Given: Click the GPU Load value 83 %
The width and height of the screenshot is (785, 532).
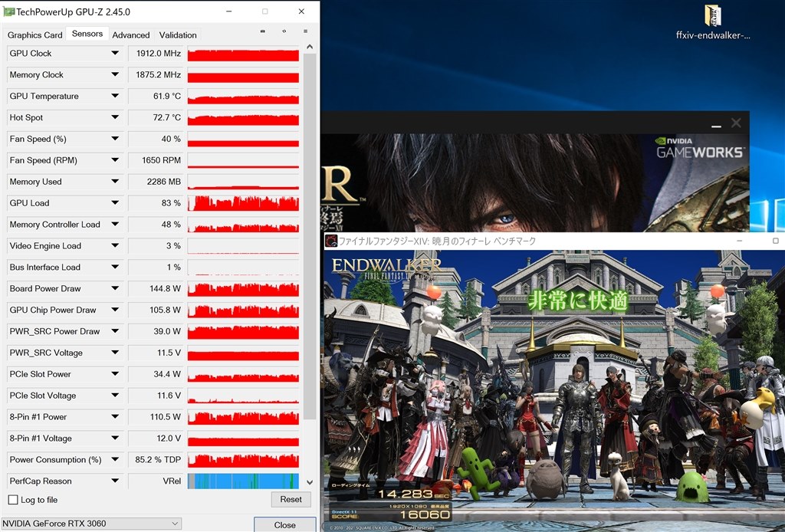Looking at the screenshot, I should click(x=171, y=202).
